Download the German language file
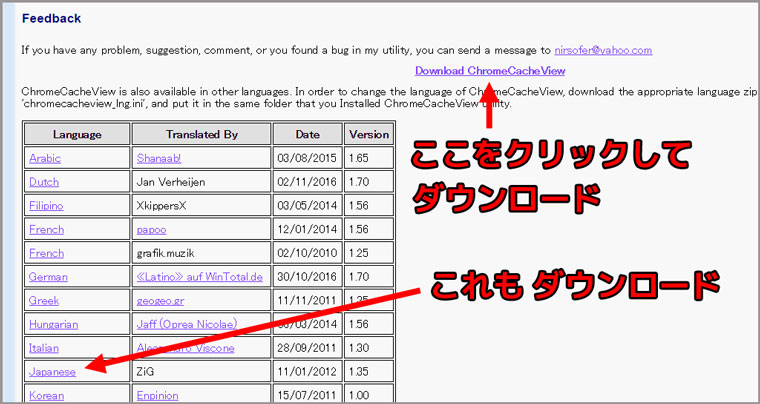Image resolution: width=760 pixels, height=404 pixels. 47,277
